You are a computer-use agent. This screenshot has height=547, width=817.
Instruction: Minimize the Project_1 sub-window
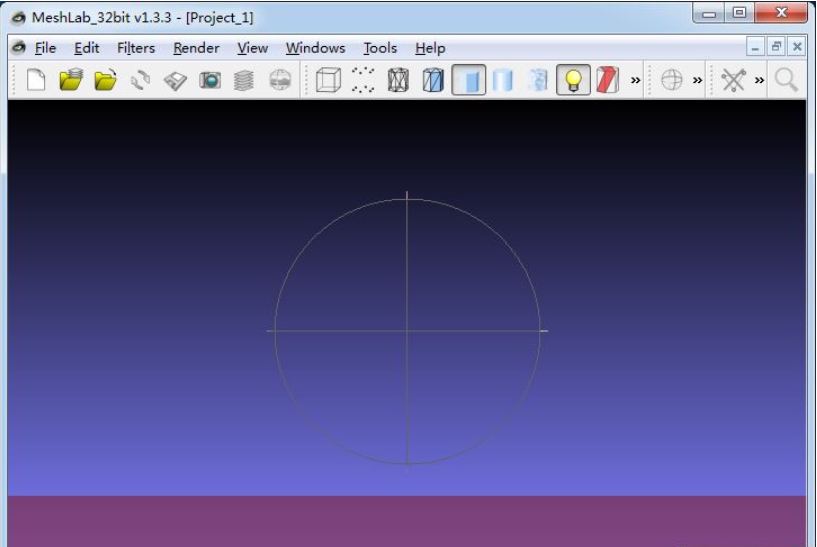(755, 47)
